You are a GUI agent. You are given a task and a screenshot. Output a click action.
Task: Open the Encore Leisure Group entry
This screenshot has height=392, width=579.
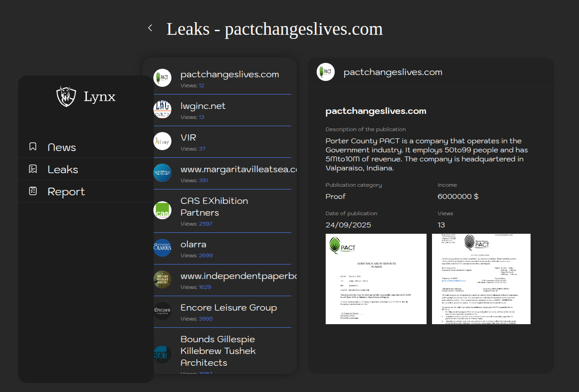pos(228,307)
